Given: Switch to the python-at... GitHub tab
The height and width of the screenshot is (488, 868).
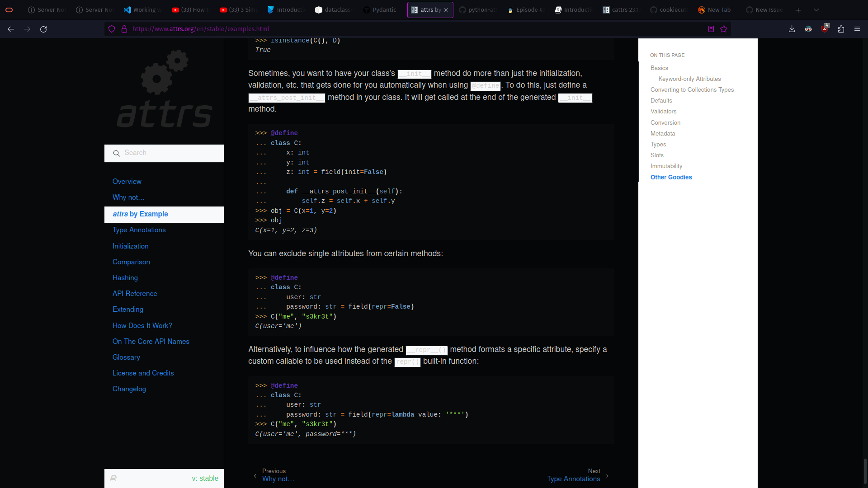Looking at the screenshot, I should click(x=478, y=10).
